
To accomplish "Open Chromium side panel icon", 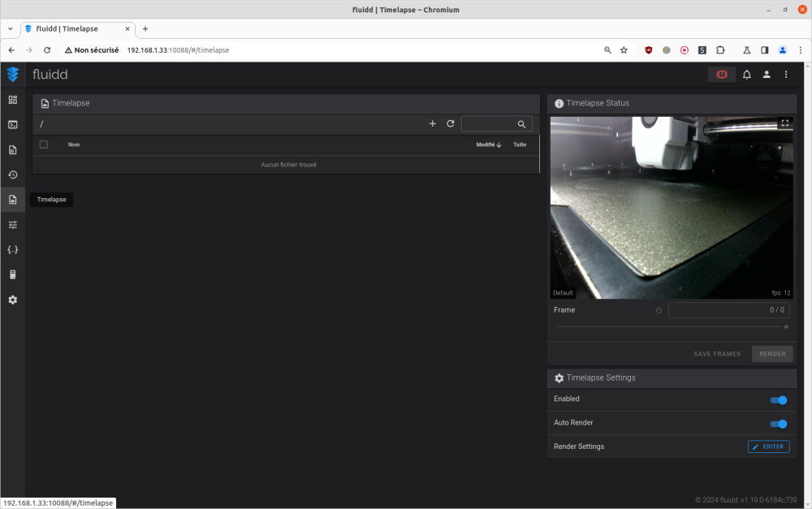I will (x=764, y=50).
